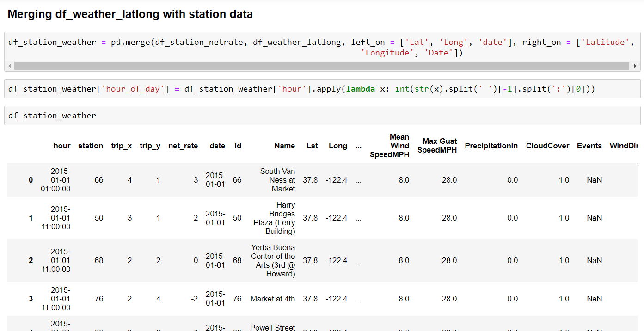Click the 'hour' column header

[x=62, y=146]
